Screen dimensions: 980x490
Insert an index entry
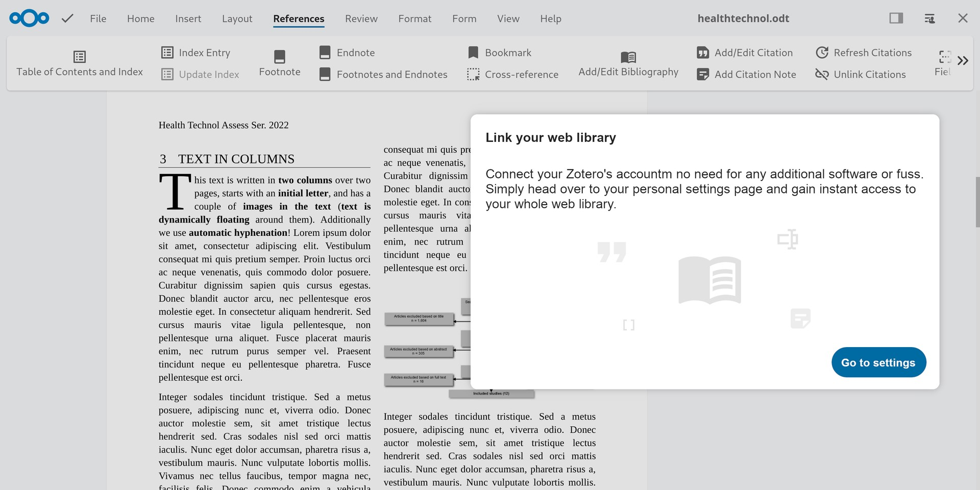point(196,53)
